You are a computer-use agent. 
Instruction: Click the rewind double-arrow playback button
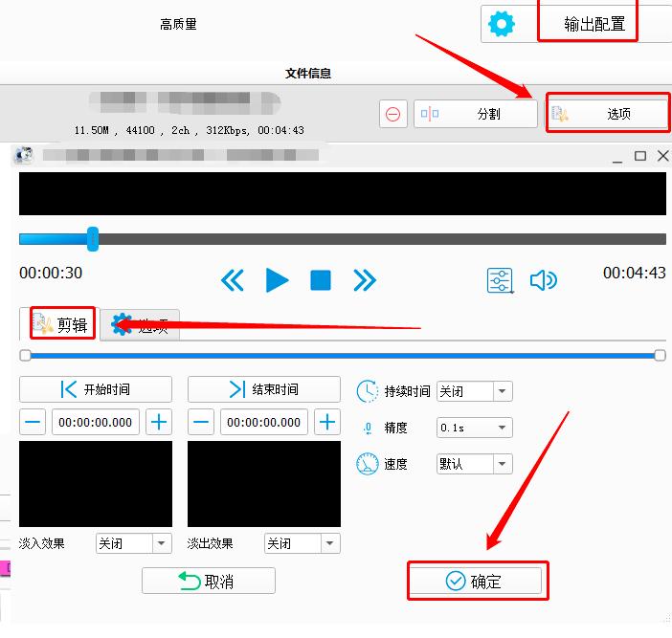pos(233,280)
